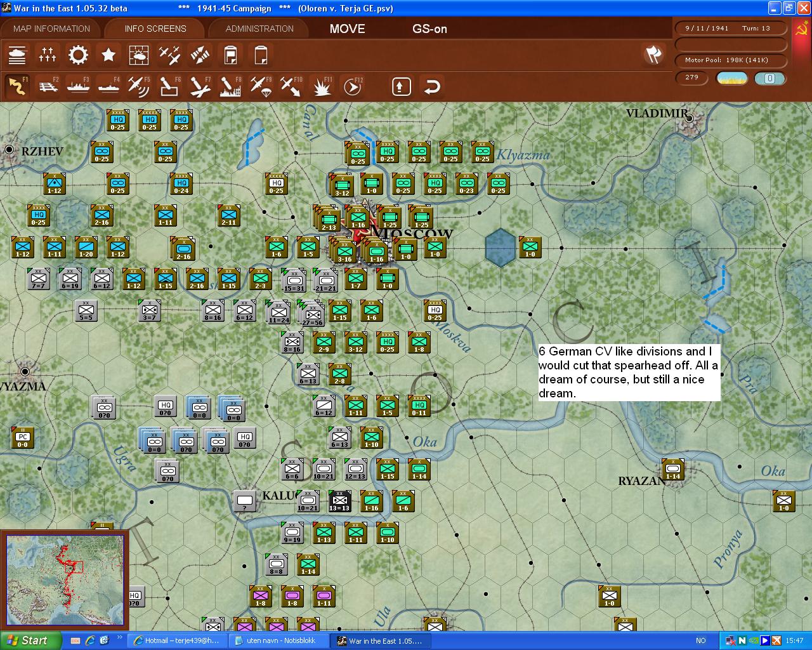Click the Rzhev city marker
The image size is (812, 650).
pyautogui.click(x=10, y=150)
